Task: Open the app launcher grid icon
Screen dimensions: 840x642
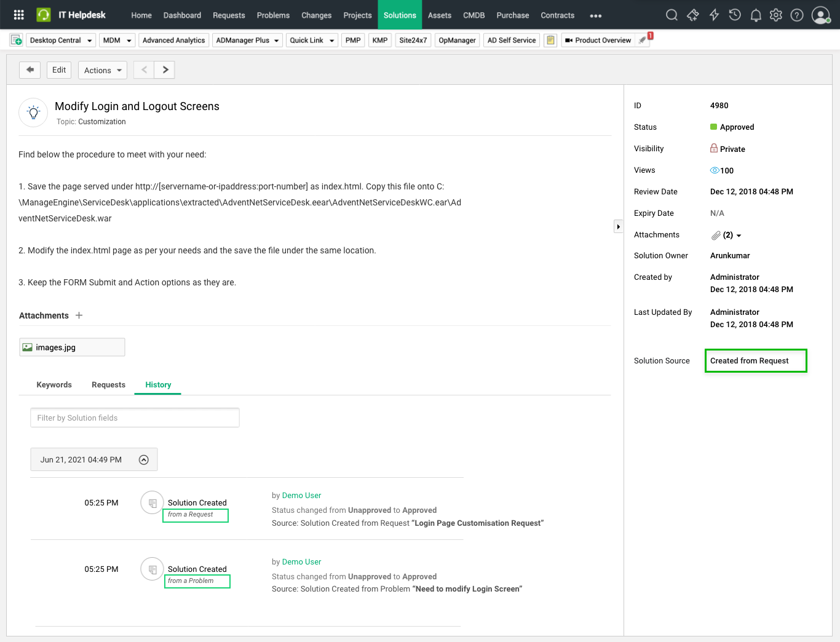Action: (19, 15)
